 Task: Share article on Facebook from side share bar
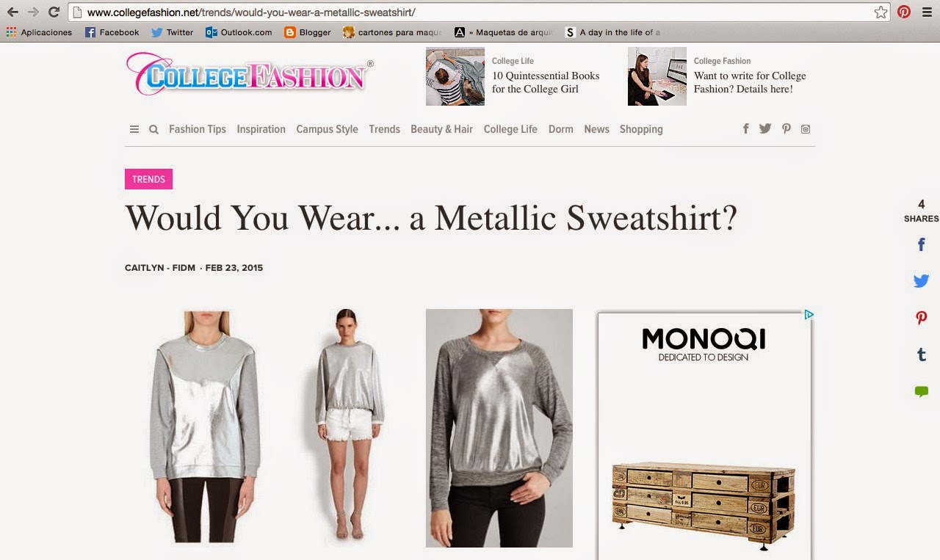point(921,245)
